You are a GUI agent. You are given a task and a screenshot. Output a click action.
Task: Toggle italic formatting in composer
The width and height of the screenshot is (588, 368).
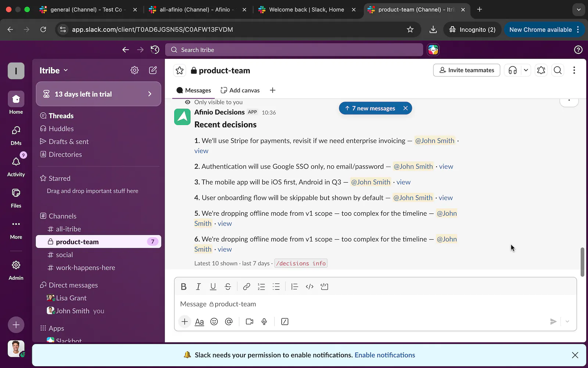click(x=198, y=287)
